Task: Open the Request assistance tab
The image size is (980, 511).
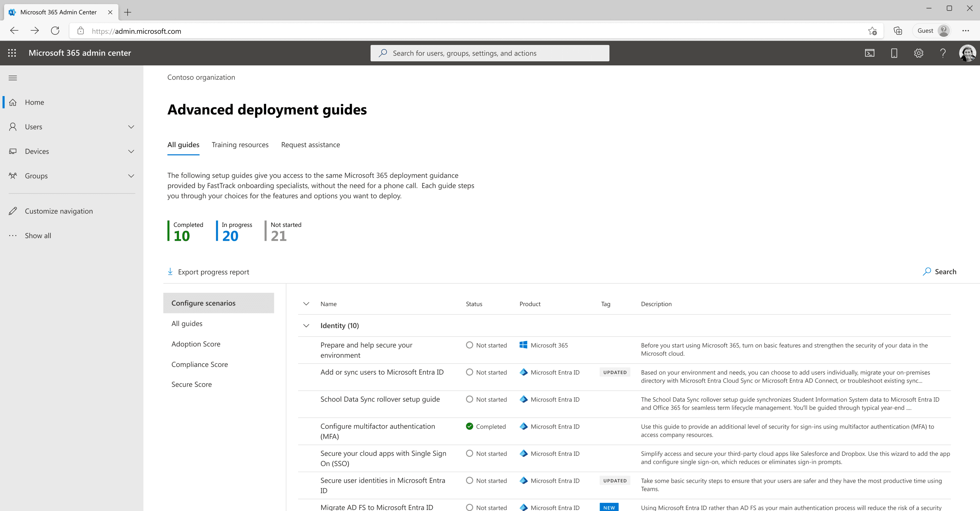Action: click(310, 145)
